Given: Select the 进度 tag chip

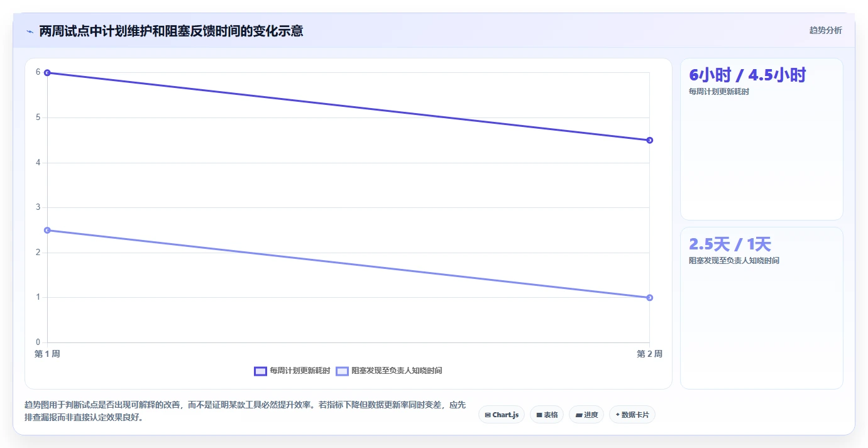Looking at the screenshot, I should (x=586, y=415).
